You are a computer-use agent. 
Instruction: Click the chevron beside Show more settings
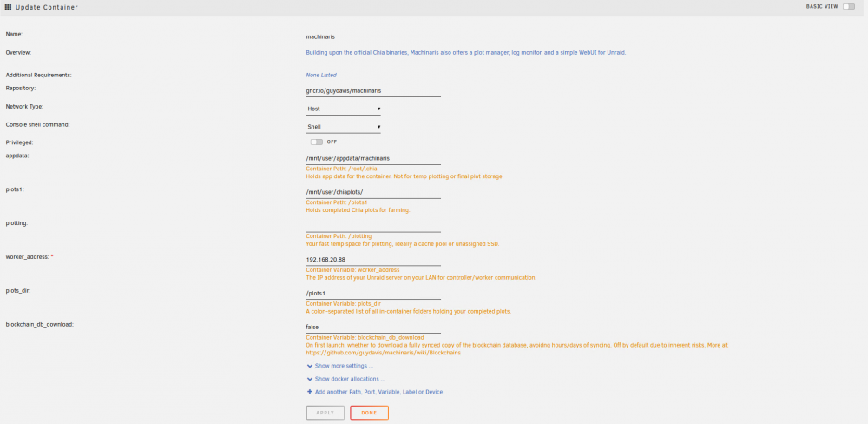click(310, 366)
